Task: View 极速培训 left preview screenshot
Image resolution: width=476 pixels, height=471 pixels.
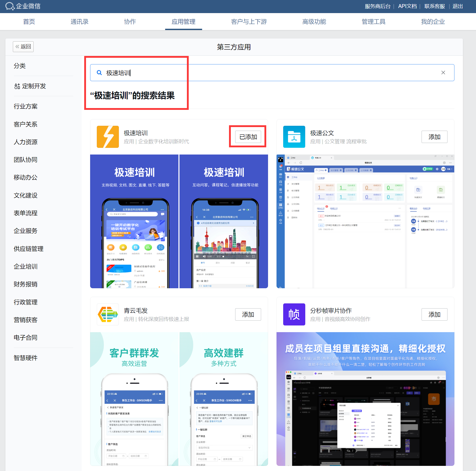Action: [x=134, y=221]
